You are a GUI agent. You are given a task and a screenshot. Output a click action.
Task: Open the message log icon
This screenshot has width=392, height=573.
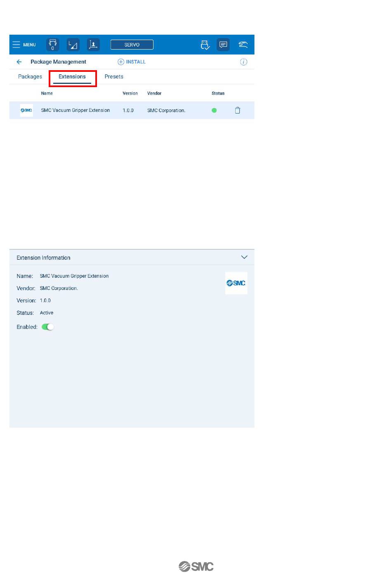223,45
